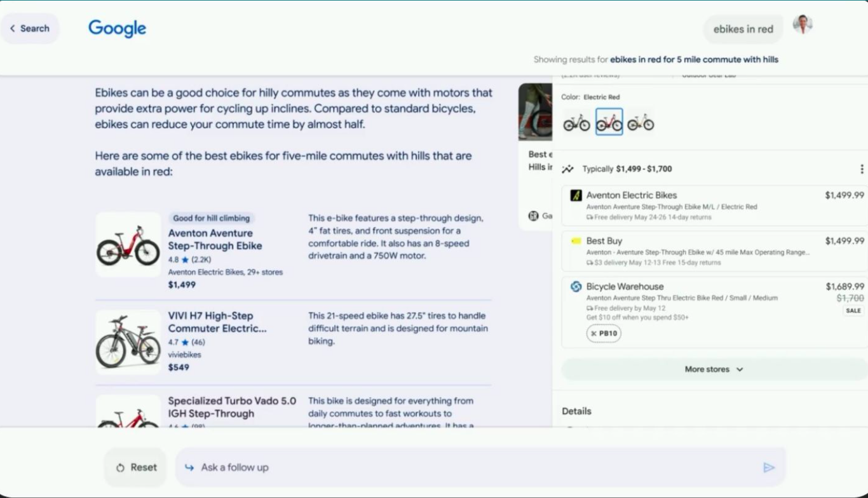Open the Aventon Electric Bikes store offer
The image size is (868, 498).
[714, 205]
